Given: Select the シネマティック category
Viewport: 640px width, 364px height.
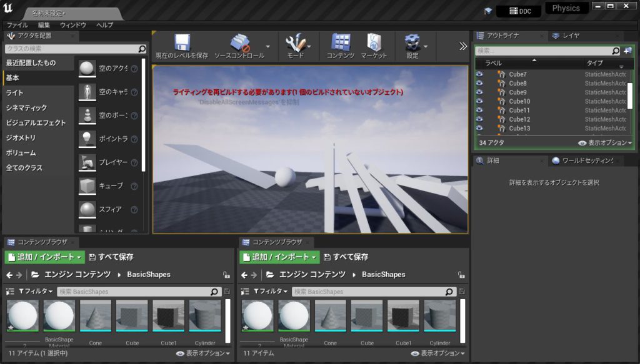Looking at the screenshot, I should coord(26,107).
